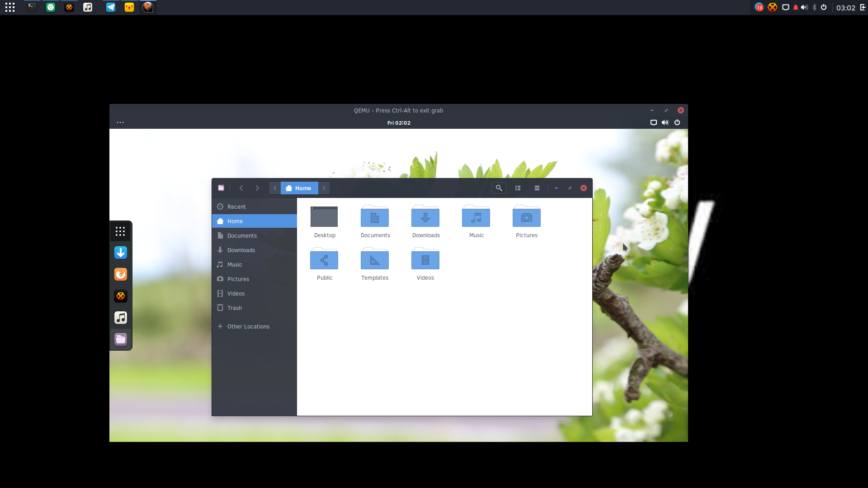Click the file manager app icon in headerbar
The image size is (868, 488).
[221, 188]
